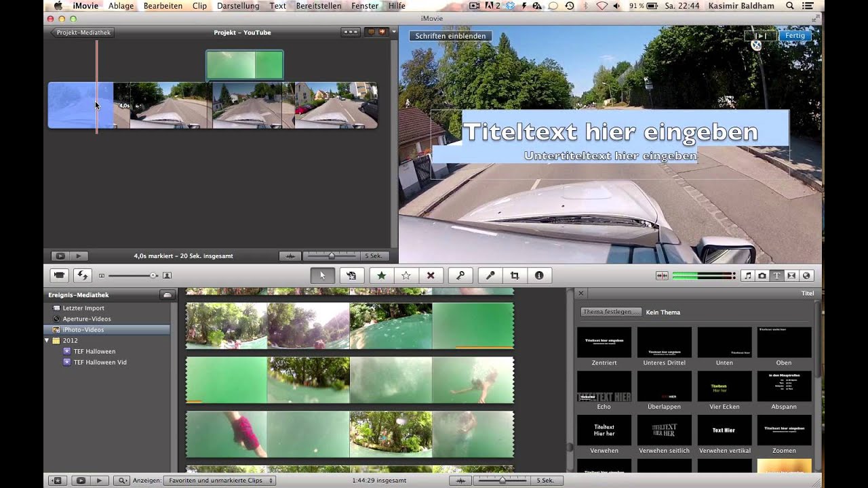Open the transitions browser
868x488 pixels.
click(x=791, y=276)
